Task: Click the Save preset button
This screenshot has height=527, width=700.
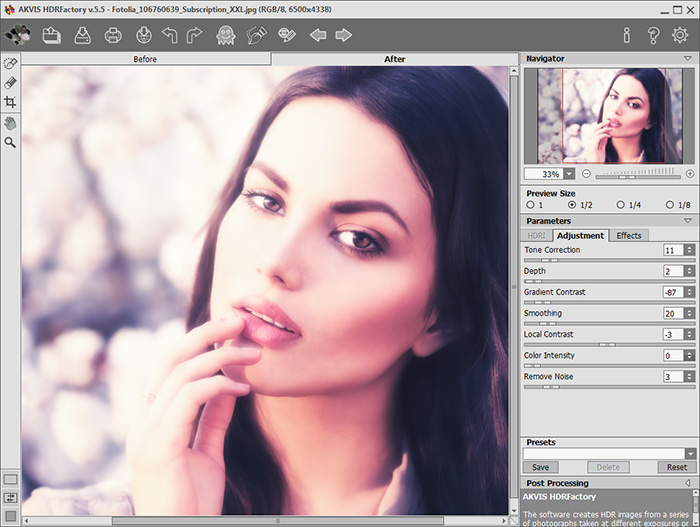Action: [x=540, y=467]
